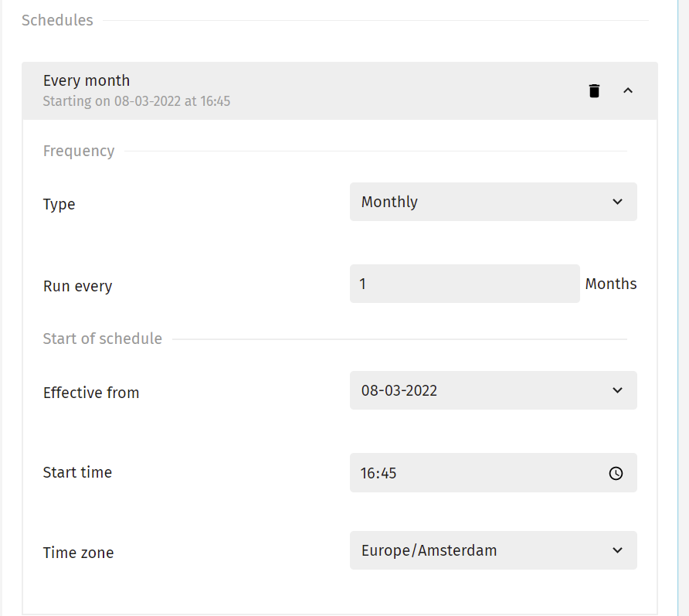Delete the Every month schedule via trash icon
Viewport: 689px width, 616px height.
tap(594, 91)
